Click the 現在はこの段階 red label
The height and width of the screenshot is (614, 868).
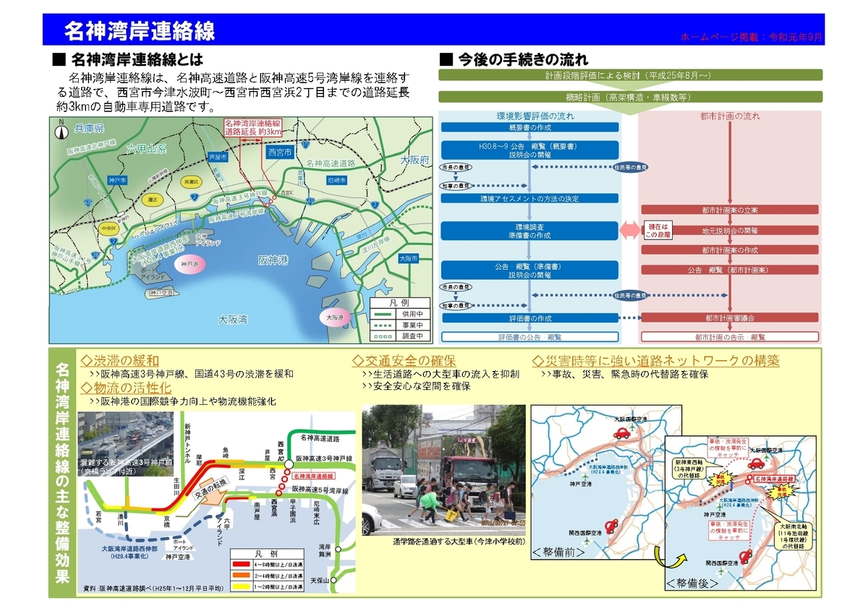click(659, 230)
